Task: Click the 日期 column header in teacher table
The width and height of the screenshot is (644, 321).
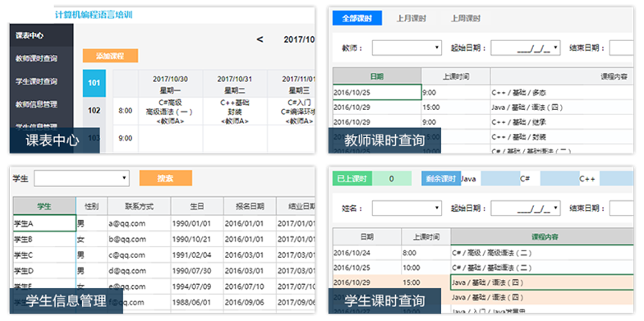Action: tap(376, 76)
